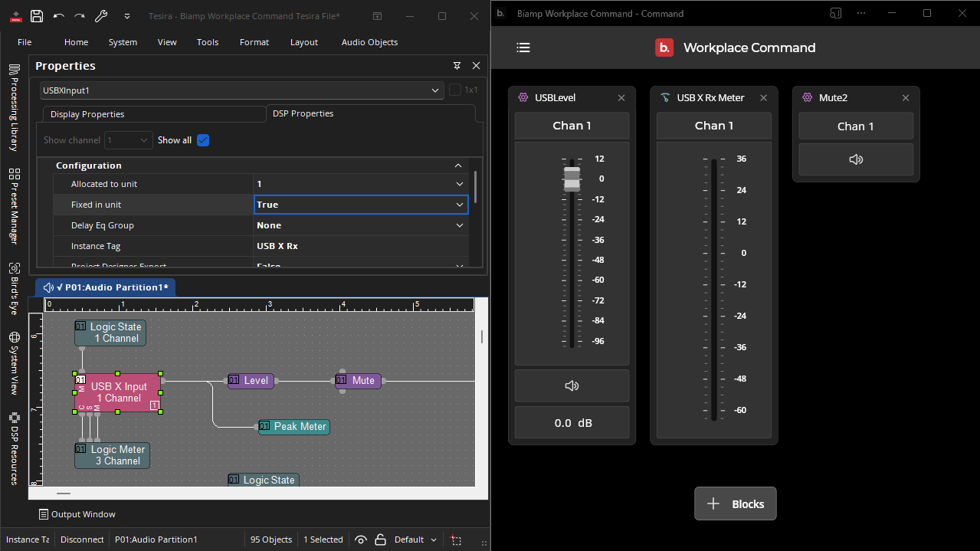Viewport: 980px width, 551px height.
Task: Click the Blocks button
Action: pos(735,503)
